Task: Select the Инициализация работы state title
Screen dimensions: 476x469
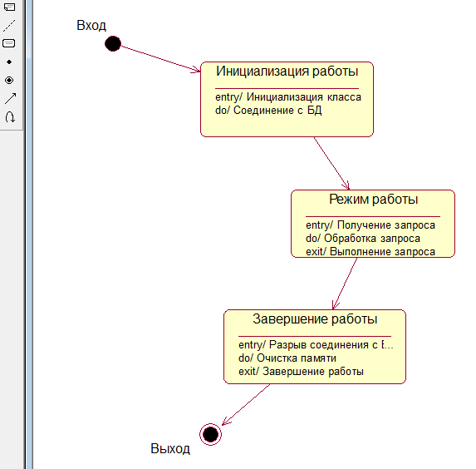Action: tap(287, 72)
